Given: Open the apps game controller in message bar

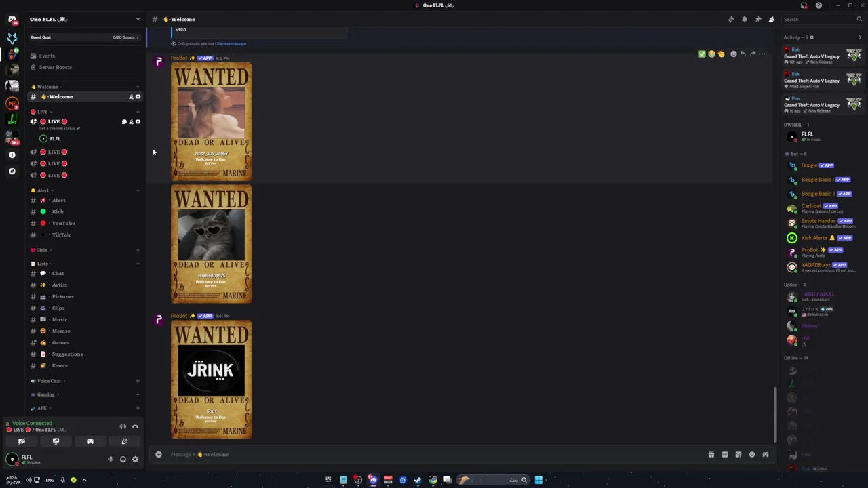Looking at the screenshot, I should [766, 454].
